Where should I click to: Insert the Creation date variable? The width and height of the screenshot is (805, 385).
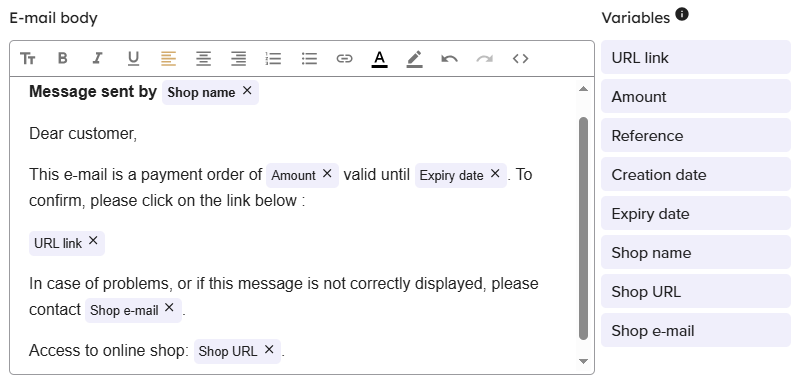pos(696,175)
